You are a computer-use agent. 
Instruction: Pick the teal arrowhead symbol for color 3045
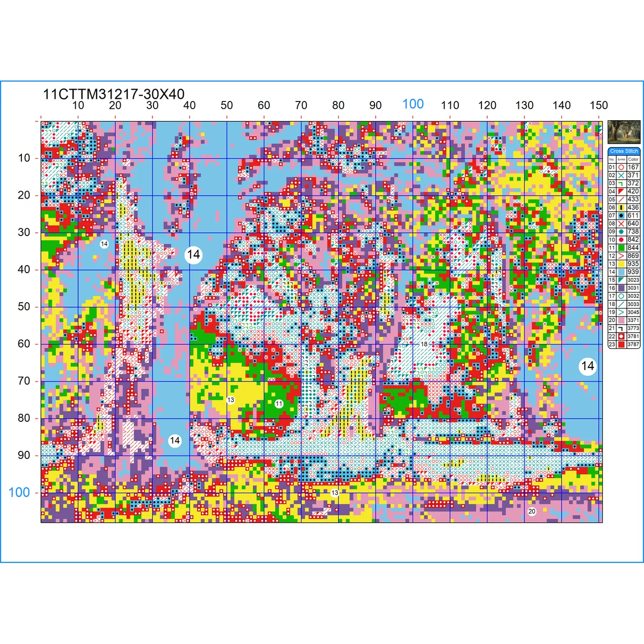[621, 312]
